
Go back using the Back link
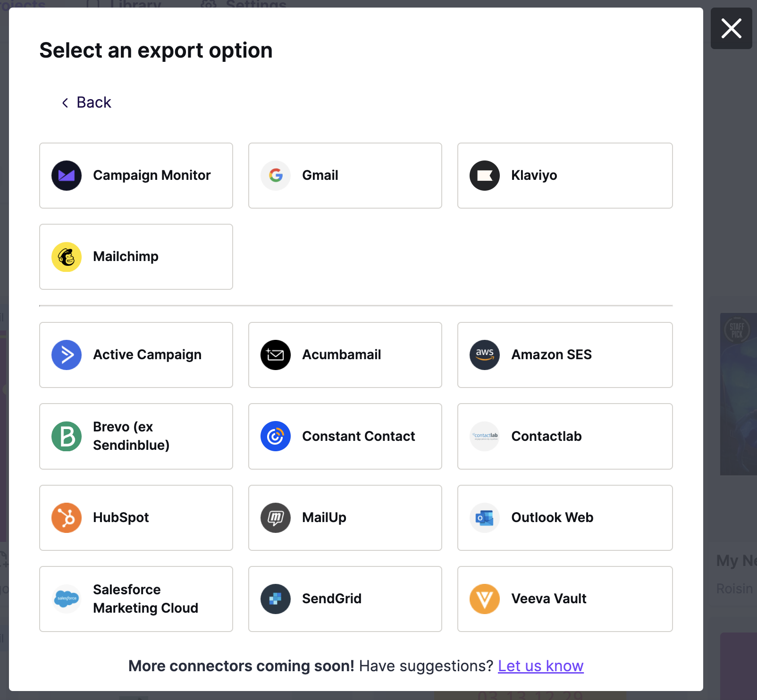pos(87,102)
